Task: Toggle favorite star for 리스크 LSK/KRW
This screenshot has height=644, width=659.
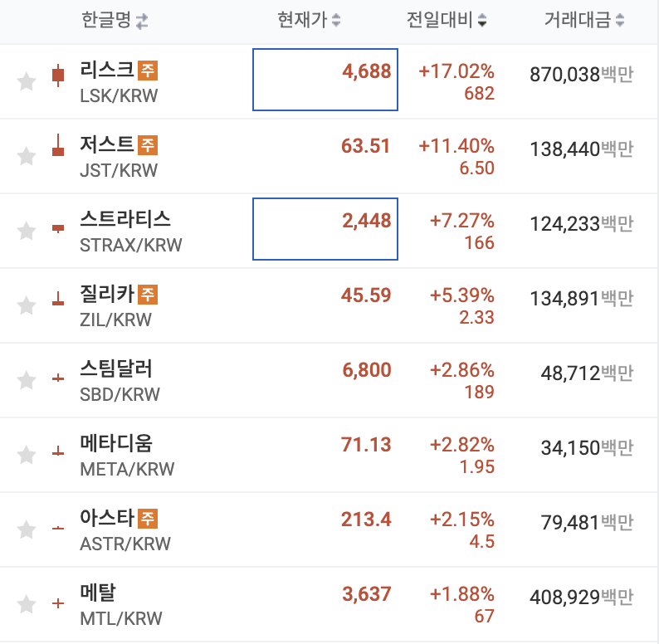Action: [26, 81]
